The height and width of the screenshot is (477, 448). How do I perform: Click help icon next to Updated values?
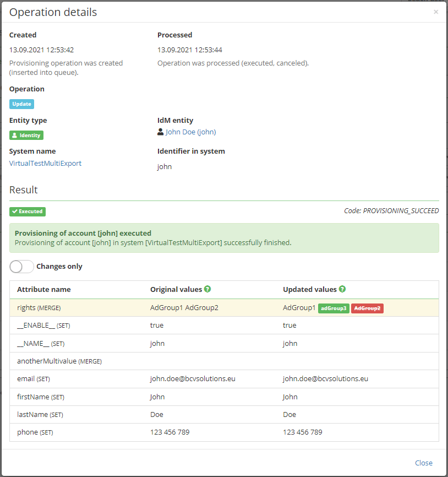click(342, 289)
